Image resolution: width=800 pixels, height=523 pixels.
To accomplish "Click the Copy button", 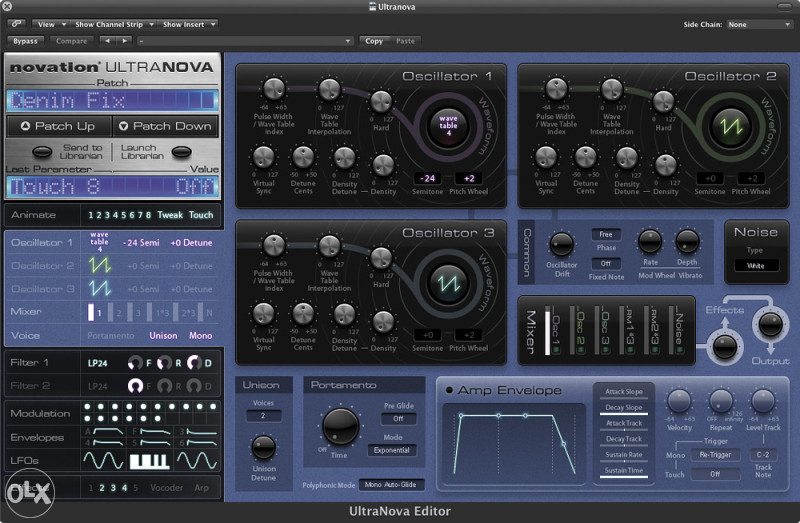I will click(x=373, y=41).
